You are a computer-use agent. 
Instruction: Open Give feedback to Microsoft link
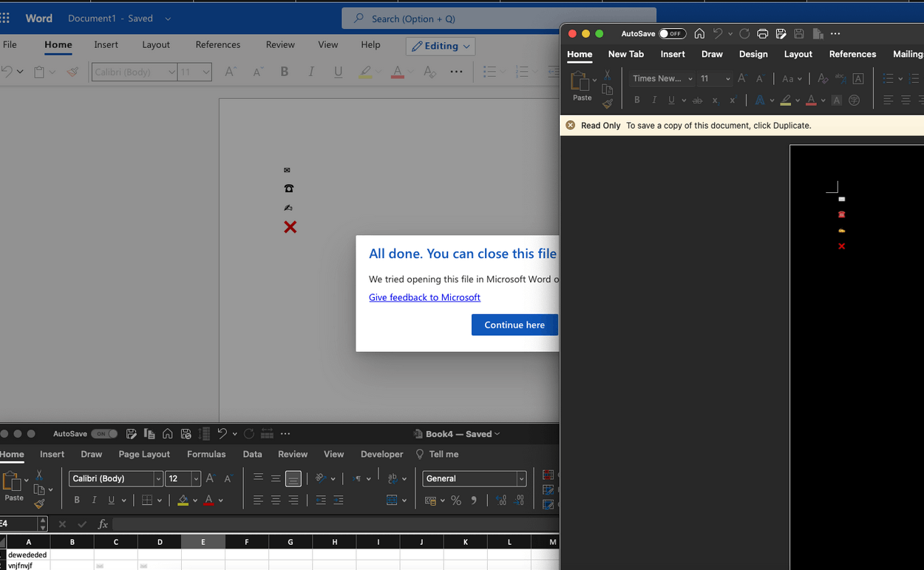(424, 297)
